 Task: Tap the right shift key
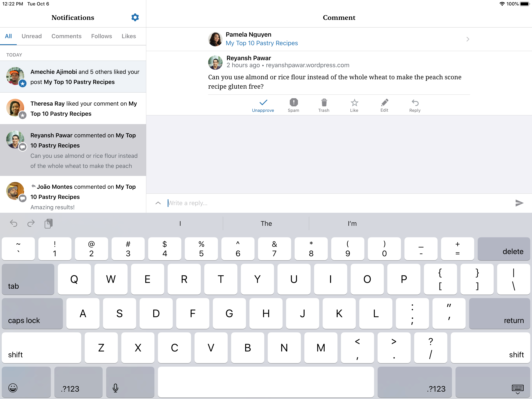490,348
